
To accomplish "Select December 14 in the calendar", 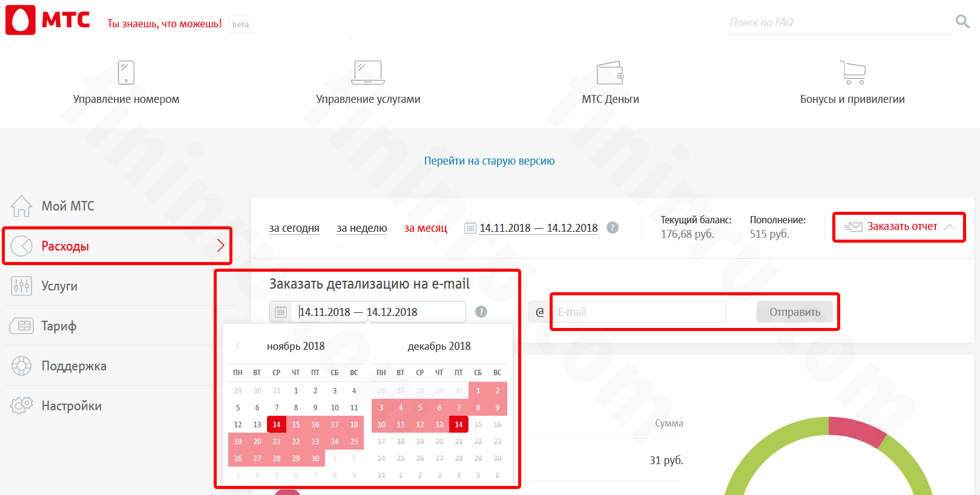I will click(x=459, y=424).
